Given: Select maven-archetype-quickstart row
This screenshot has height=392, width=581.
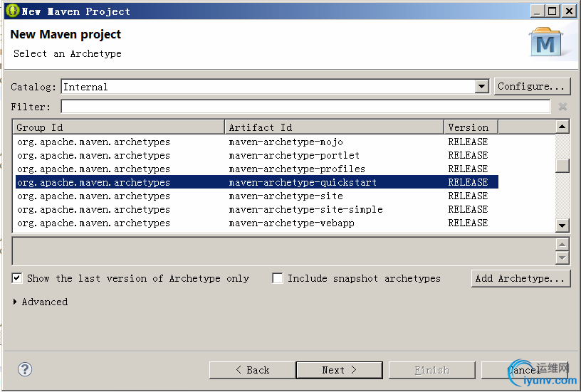Looking at the screenshot, I should (256, 183).
